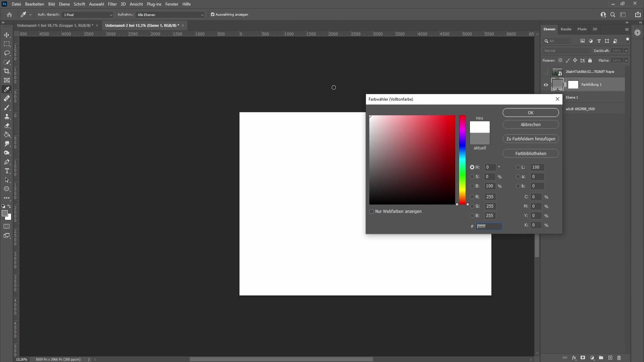Expand collapsed toolbar double arrows
This screenshot has height=362, width=644.
click(3, 22)
